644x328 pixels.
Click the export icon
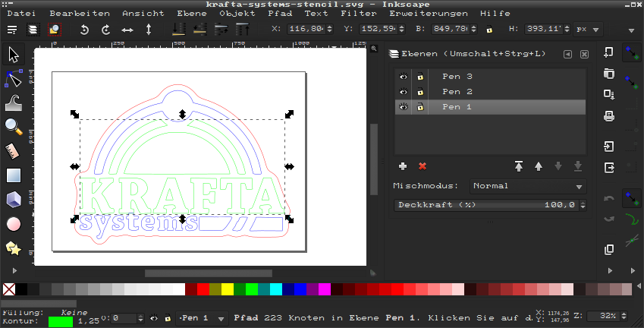(608, 167)
